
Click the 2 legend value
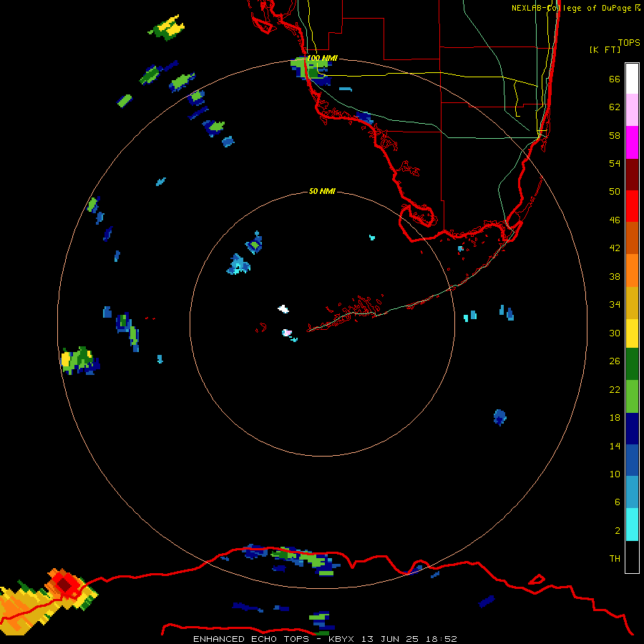617,531
